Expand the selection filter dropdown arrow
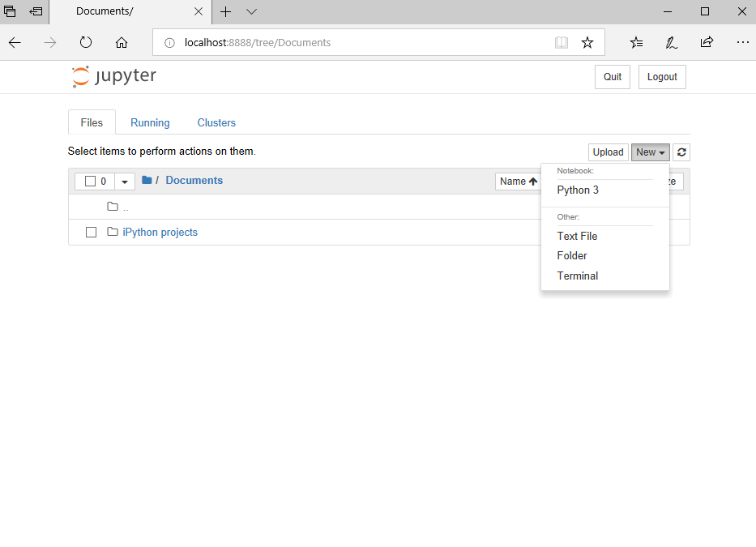Screen dimensions: 756x547 [x=124, y=182]
